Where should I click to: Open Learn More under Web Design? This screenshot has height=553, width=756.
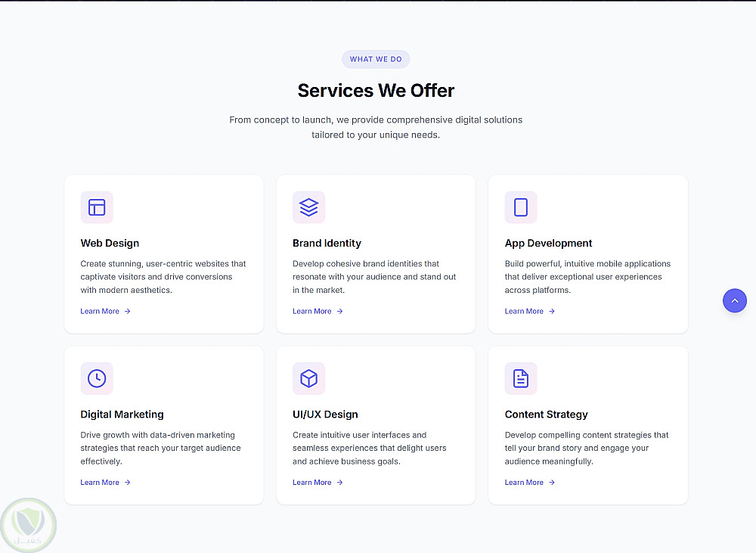[105, 311]
